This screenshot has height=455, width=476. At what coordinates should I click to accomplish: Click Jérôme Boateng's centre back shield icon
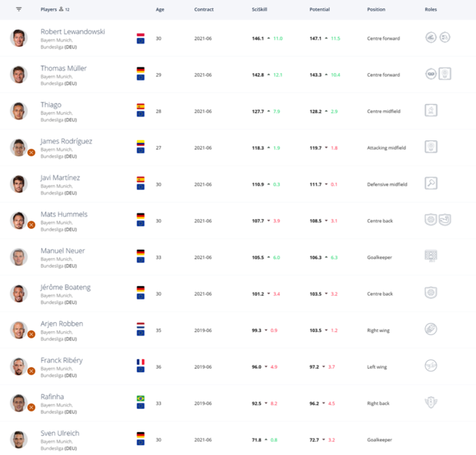pyautogui.click(x=431, y=293)
